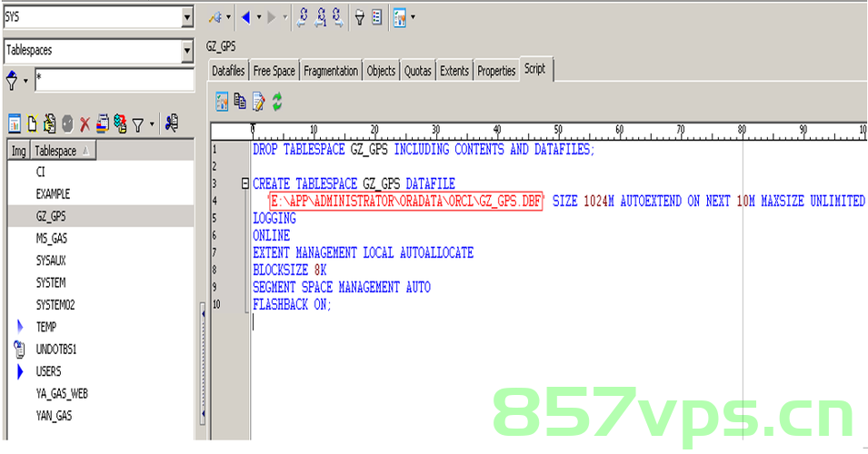
Task: Open the Tablespaces object type dropdown
Action: pos(187,52)
